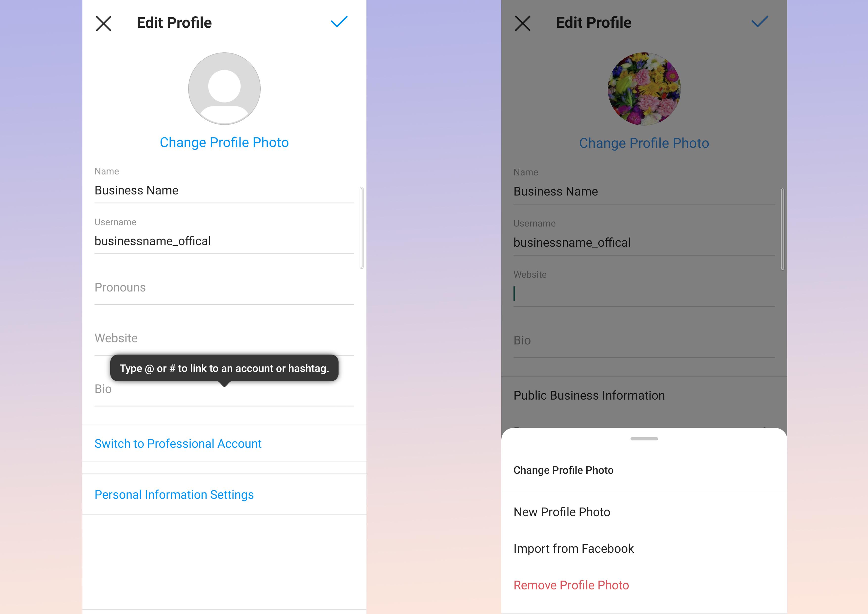Click Change Profile Photo link left panel
Screen dimensions: 868x614
point(224,142)
